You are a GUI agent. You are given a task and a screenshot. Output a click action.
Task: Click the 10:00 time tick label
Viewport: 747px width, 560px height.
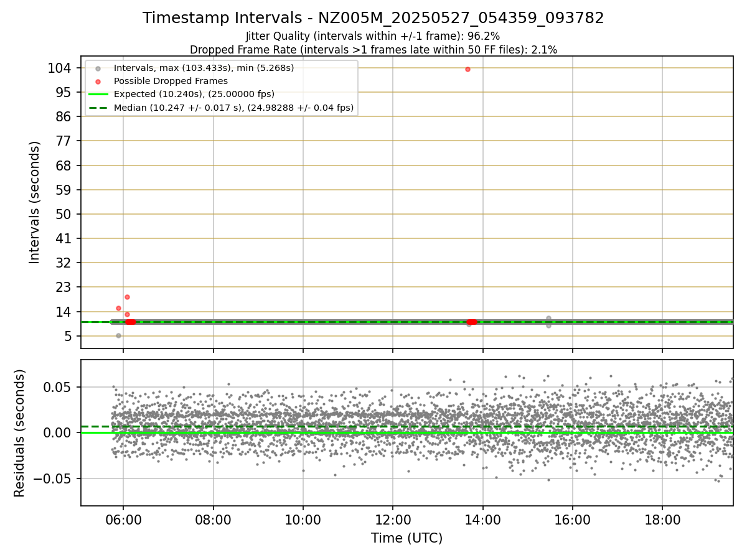click(303, 520)
